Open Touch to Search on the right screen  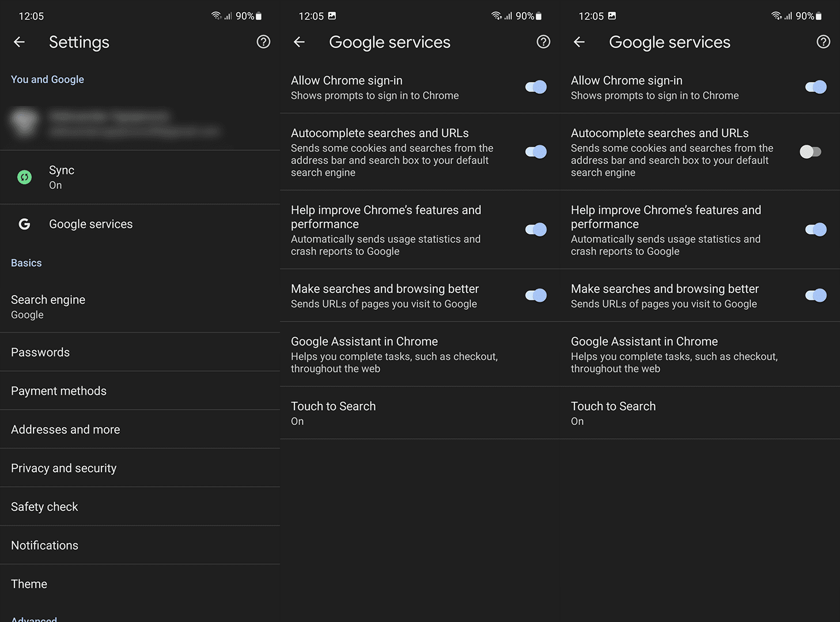point(700,413)
